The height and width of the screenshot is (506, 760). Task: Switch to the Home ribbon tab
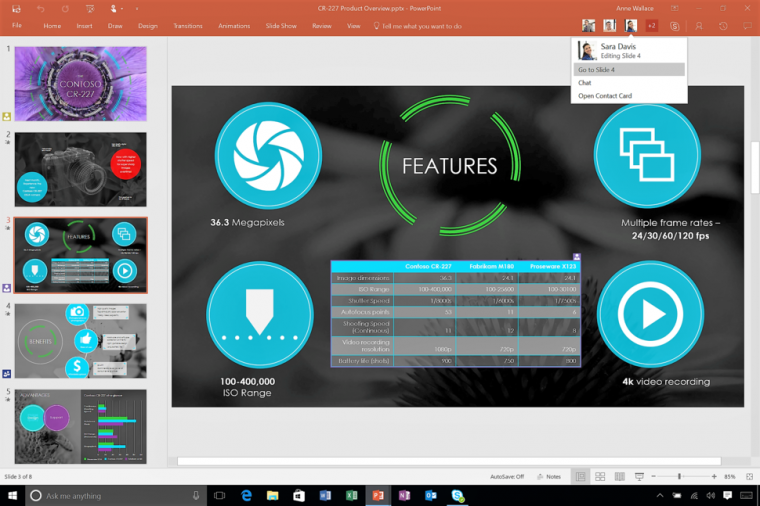[x=52, y=26]
